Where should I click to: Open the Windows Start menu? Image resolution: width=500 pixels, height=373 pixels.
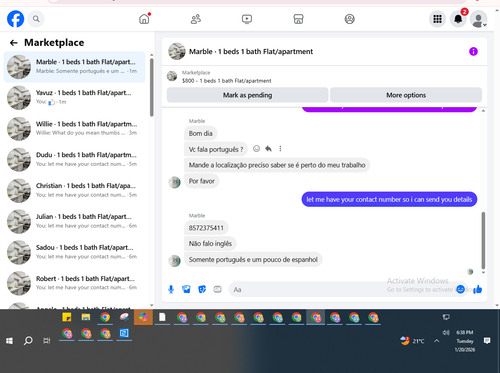[x=9, y=341]
